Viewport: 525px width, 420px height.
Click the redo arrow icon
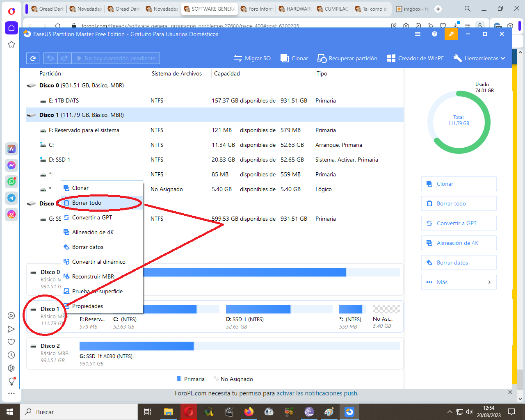click(64, 58)
